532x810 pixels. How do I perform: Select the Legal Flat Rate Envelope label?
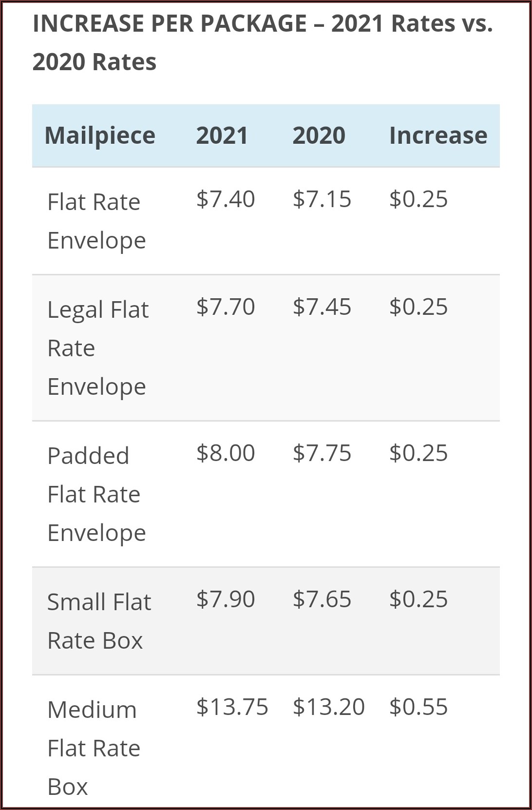click(97, 348)
